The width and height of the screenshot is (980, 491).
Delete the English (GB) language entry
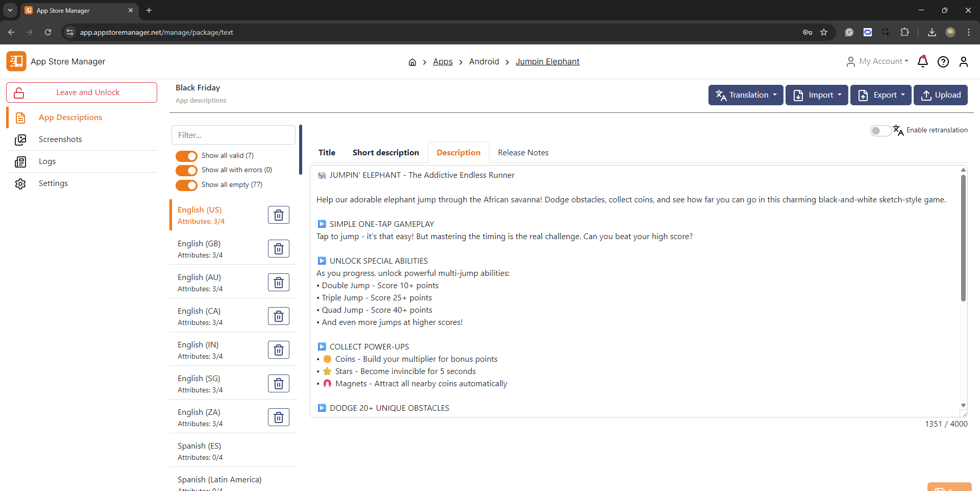pyautogui.click(x=278, y=249)
